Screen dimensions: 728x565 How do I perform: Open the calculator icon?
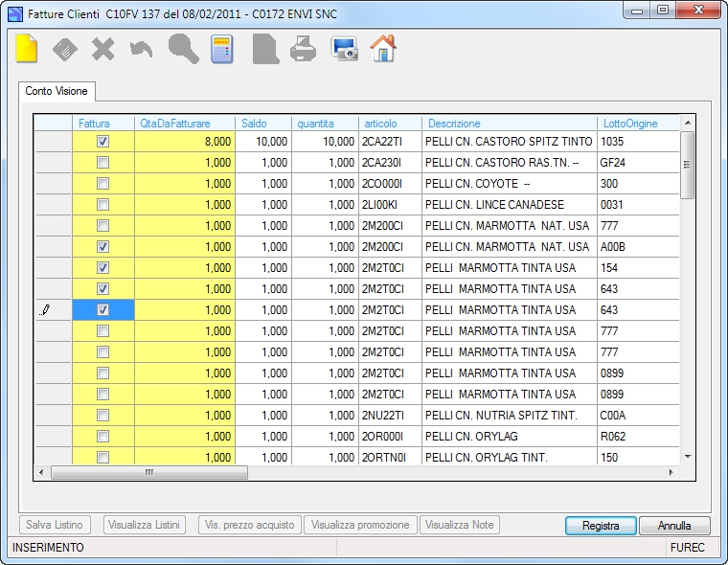[221, 49]
